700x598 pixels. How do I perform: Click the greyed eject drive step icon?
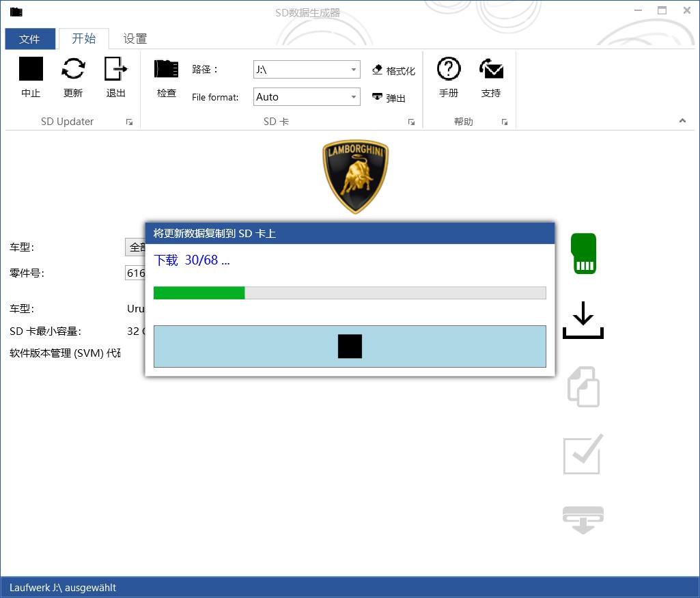point(583,520)
